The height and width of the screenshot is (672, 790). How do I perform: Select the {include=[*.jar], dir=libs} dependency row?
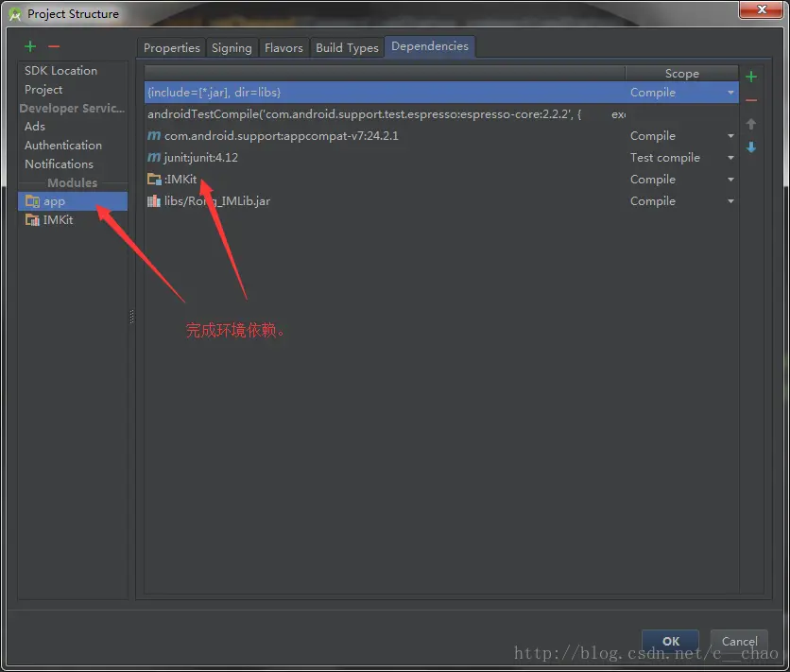[x=441, y=93]
